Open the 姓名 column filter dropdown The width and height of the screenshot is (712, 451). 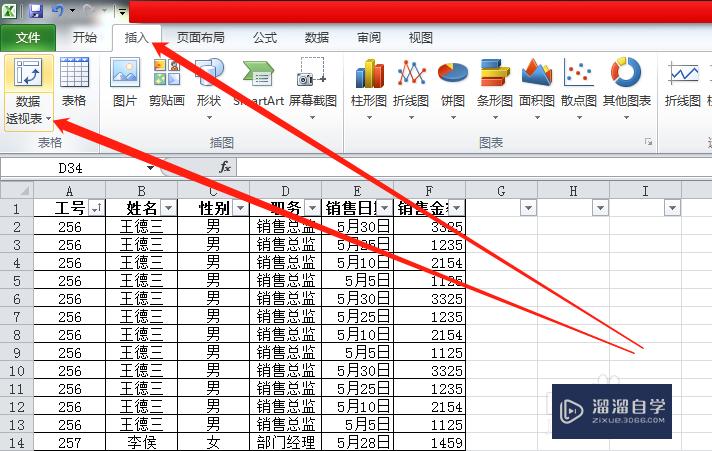(168, 208)
